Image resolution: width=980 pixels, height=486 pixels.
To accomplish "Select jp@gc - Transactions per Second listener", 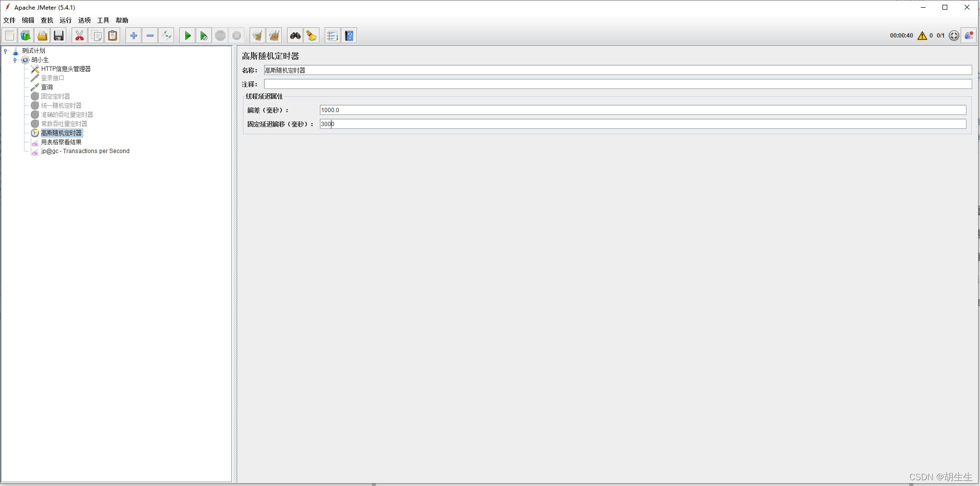I will (x=85, y=151).
